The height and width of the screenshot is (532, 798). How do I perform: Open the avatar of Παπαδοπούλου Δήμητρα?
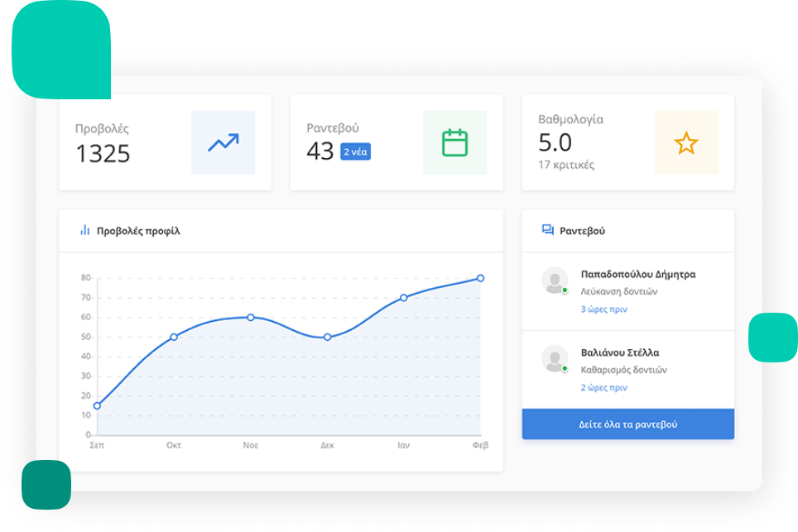[x=555, y=280]
